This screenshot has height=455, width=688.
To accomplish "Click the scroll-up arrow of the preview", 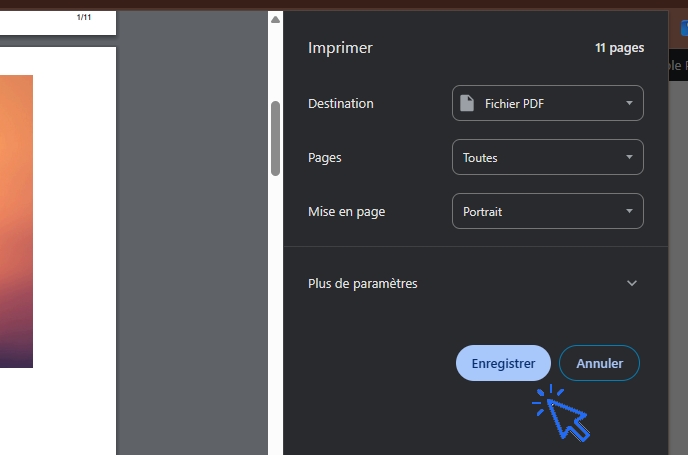I will coord(275,19).
